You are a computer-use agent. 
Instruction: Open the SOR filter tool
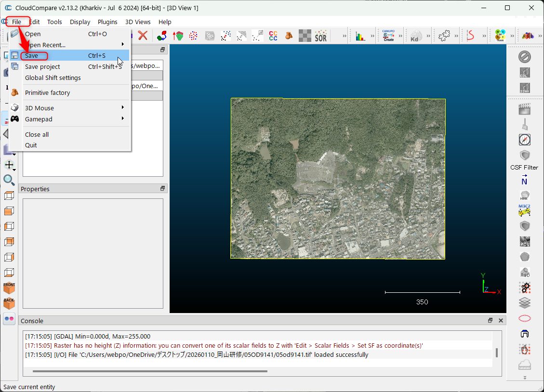(x=320, y=36)
